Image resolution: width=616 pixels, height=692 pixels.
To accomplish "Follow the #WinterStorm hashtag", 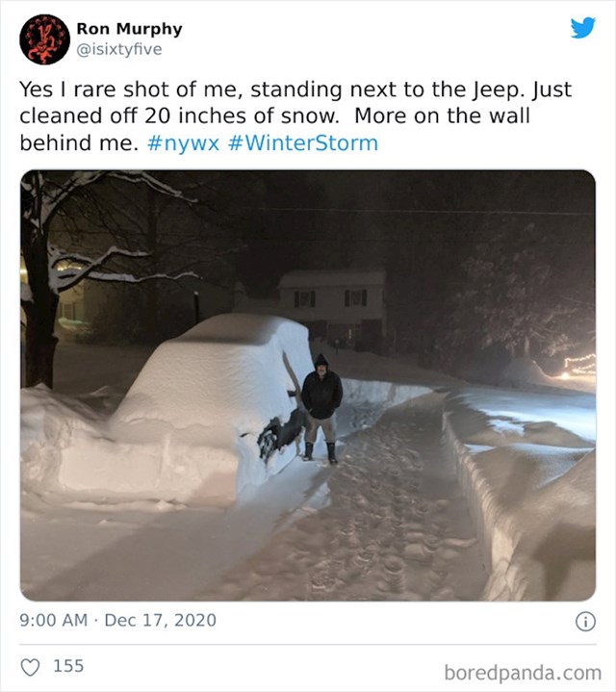I will click(x=303, y=143).
